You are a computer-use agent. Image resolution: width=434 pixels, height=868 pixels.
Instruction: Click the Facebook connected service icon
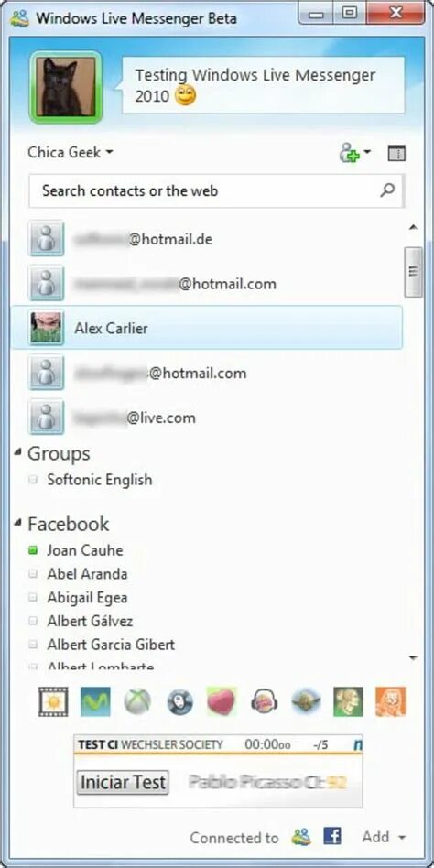[332, 836]
